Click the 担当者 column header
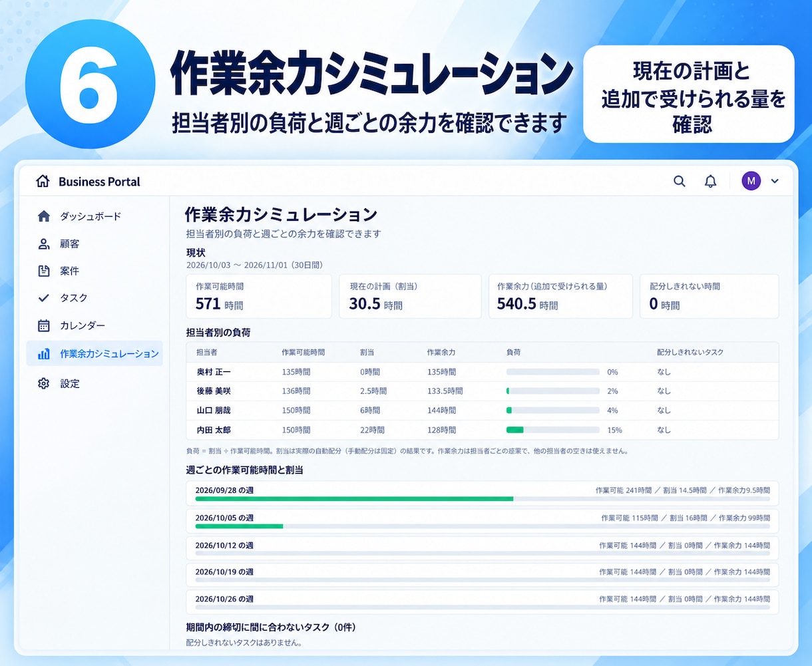The width and height of the screenshot is (812, 666). 207,353
